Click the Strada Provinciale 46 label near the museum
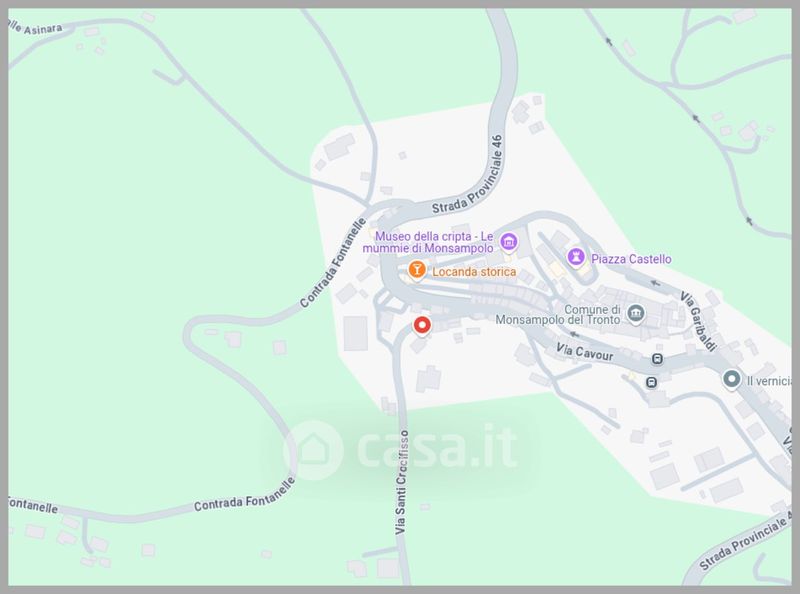This screenshot has height=594, width=800. pos(467,175)
